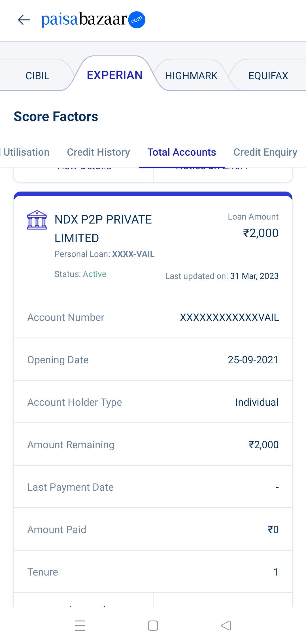Tap the Tenure row
The image size is (306, 644).
153,572
